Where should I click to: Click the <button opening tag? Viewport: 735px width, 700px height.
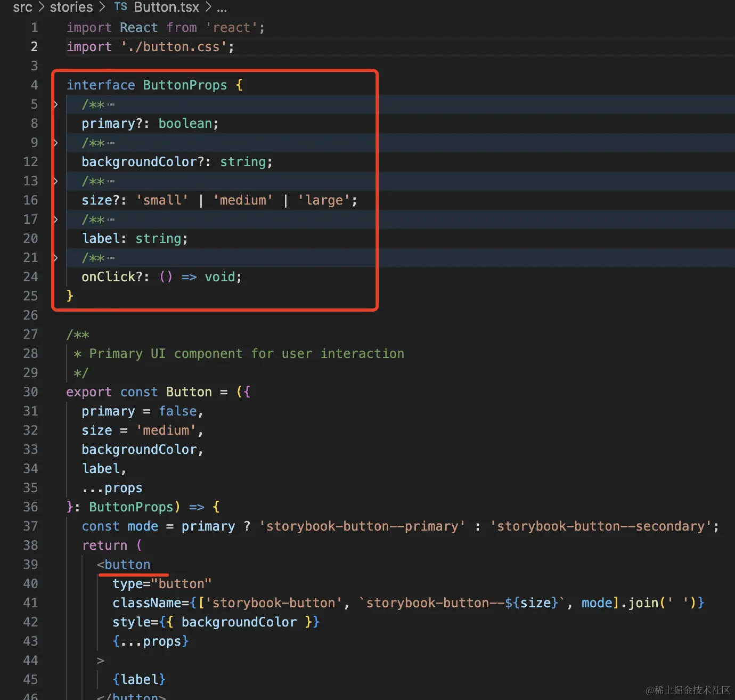(x=124, y=565)
